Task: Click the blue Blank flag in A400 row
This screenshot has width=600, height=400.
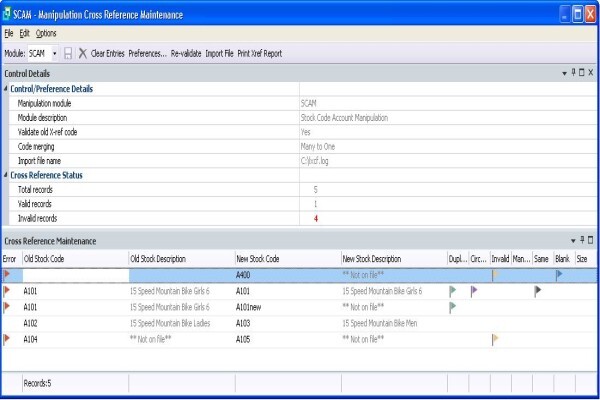Action: pyautogui.click(x=559, y=274)
